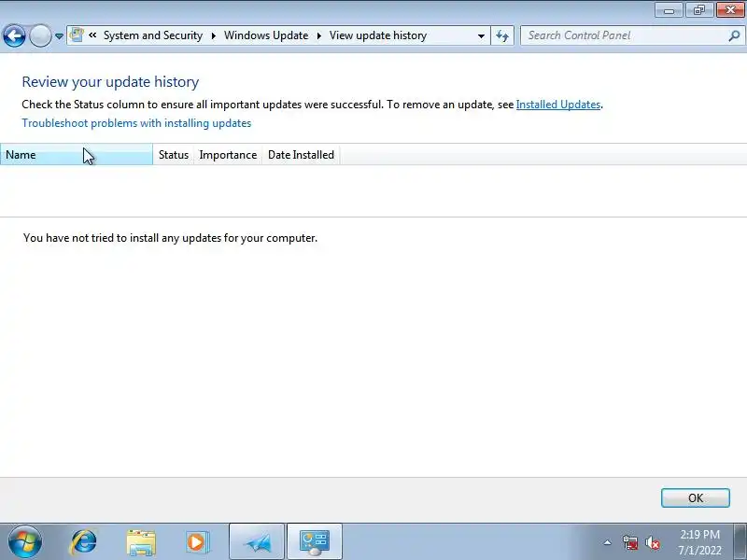Click the Control Panel icon in address bar
This screenshot has width=747, height=560.
click(77, 35)
